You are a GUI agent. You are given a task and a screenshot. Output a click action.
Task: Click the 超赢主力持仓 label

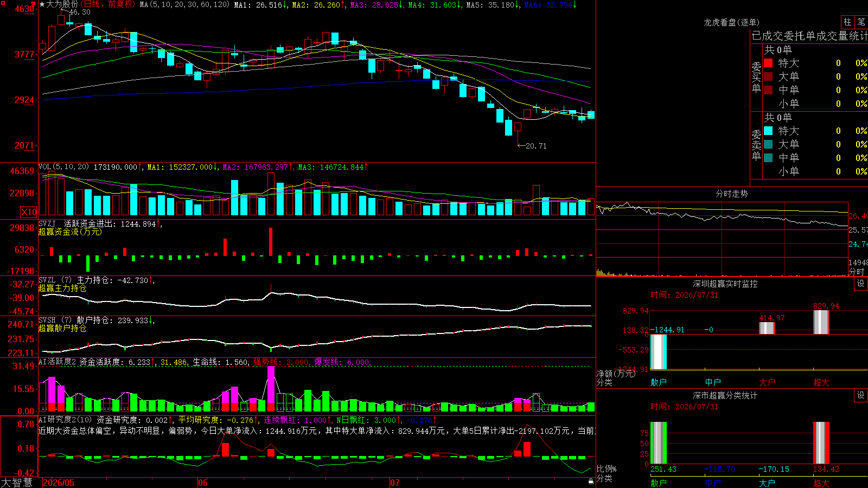(x=62, y=288)
